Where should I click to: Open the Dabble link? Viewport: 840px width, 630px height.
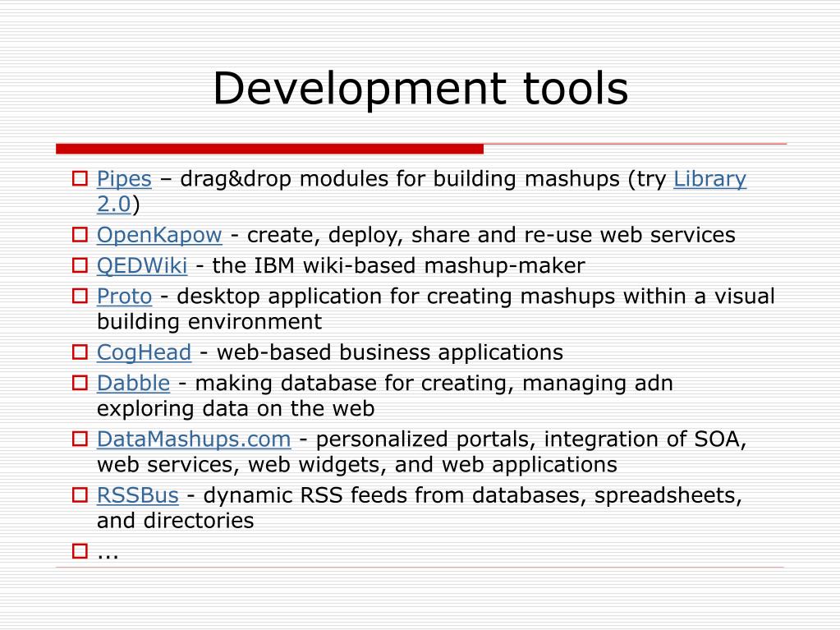[x=133, y=383]
